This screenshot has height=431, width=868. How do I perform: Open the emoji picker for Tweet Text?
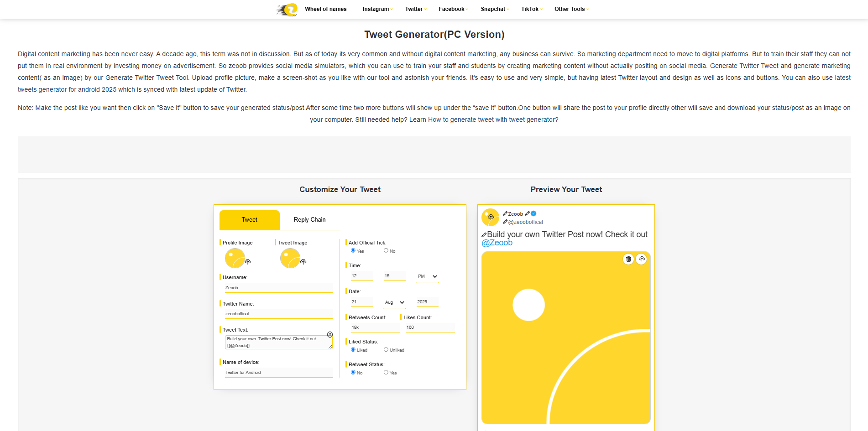pyautogui.click(x=329, y=334)
